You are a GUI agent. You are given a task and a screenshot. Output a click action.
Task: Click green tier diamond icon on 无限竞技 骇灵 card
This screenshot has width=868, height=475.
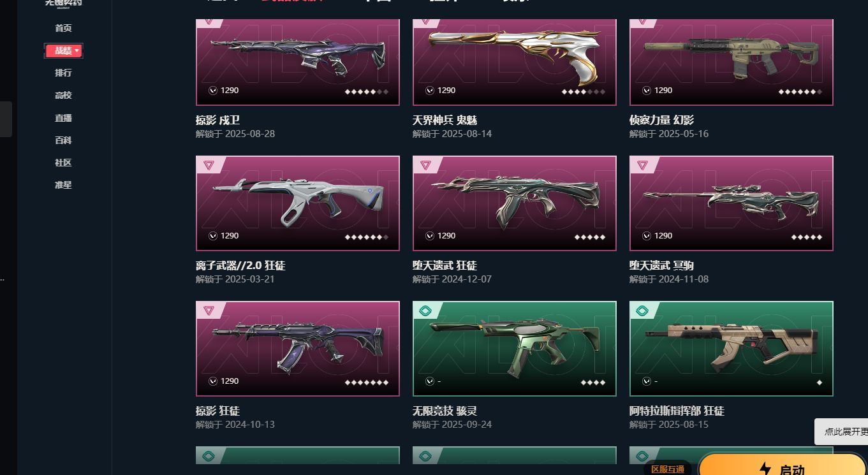point(425,311)
